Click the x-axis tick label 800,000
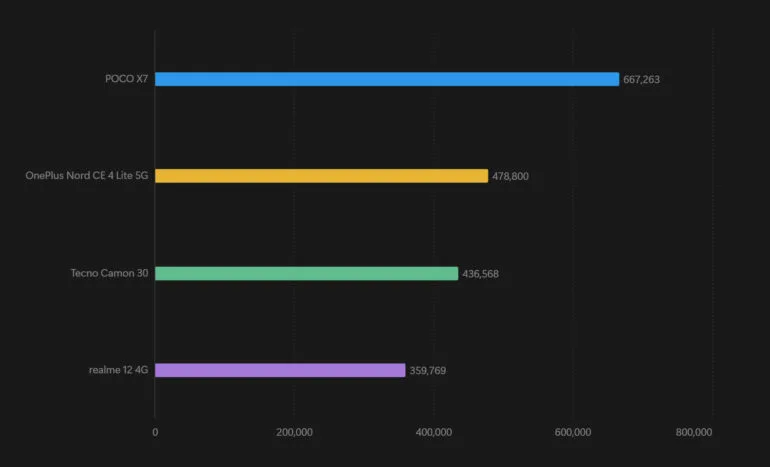Image resolution: width=770 pixels, height=467 pixels. pyautogui.click(x=693, y=433)
